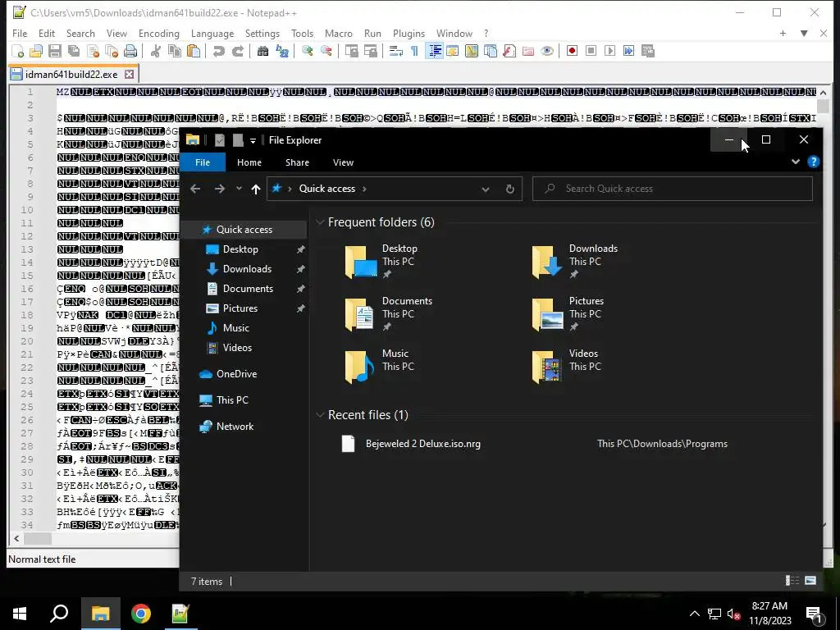The height and width of the screenshot is (630, 840).
Task: Open Downloads frequent folder tile
Action: pyautogui.click(x=575, y=261)
